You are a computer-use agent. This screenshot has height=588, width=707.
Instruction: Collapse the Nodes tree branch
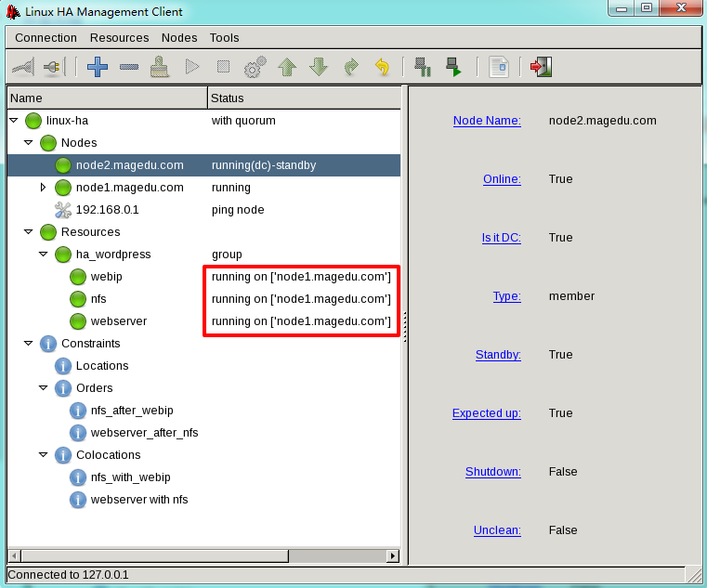[x=29, y=142]
